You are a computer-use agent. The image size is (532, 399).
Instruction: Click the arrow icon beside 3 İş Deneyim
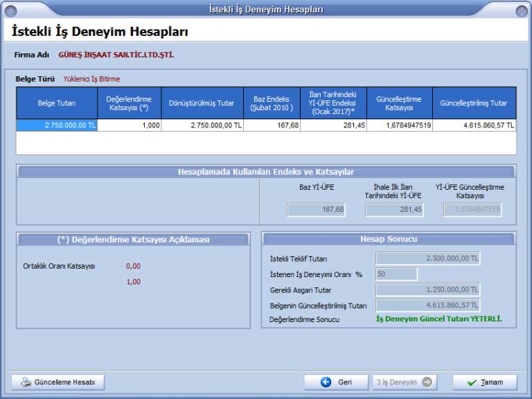point(427,382)
